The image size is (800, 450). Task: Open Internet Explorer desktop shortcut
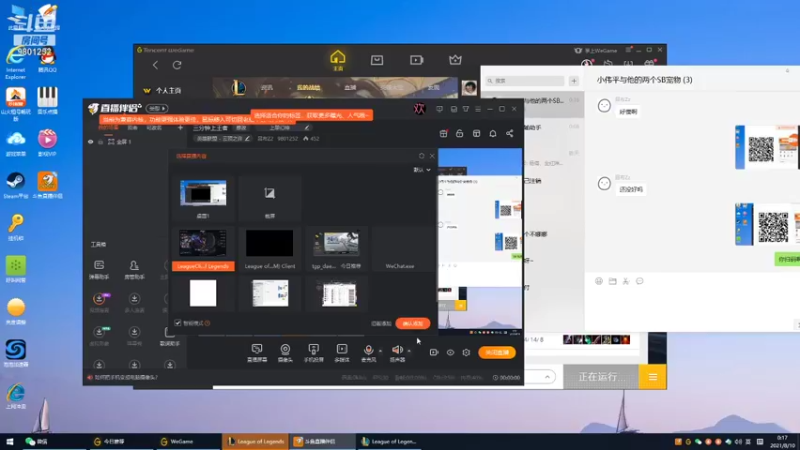tap(15, 64)
